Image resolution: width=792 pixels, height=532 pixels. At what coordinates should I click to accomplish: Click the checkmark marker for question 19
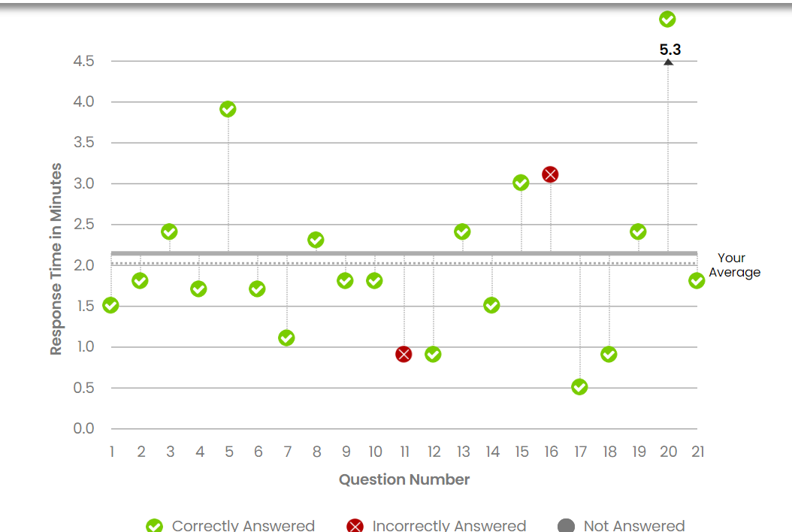638,231
